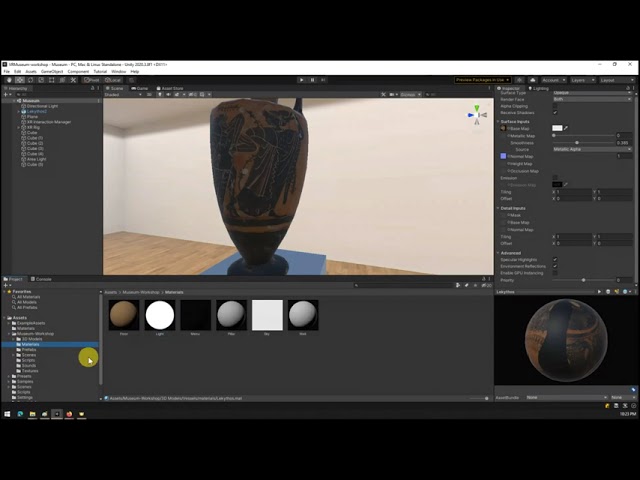Click the green Y axis of scene gizmo

click(476, 109)
